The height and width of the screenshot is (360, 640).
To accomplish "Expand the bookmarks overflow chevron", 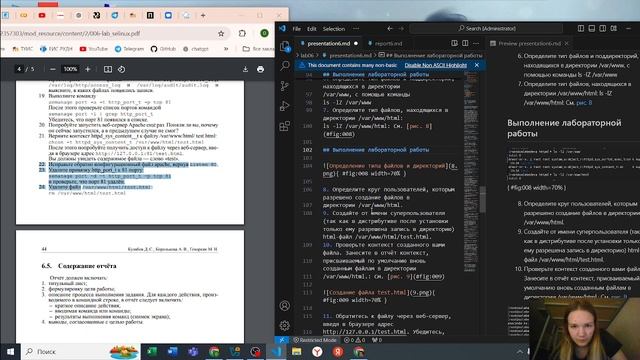I will pos(226,49).
